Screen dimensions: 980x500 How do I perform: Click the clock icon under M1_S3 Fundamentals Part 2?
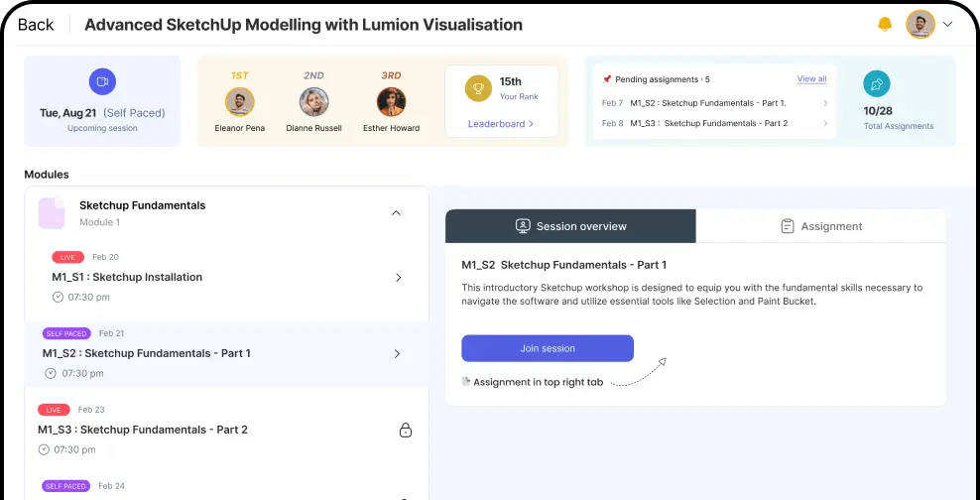point(44,449)
